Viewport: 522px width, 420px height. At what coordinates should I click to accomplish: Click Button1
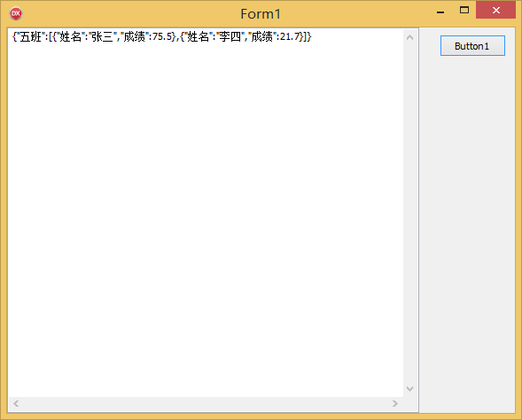[472, 45]
